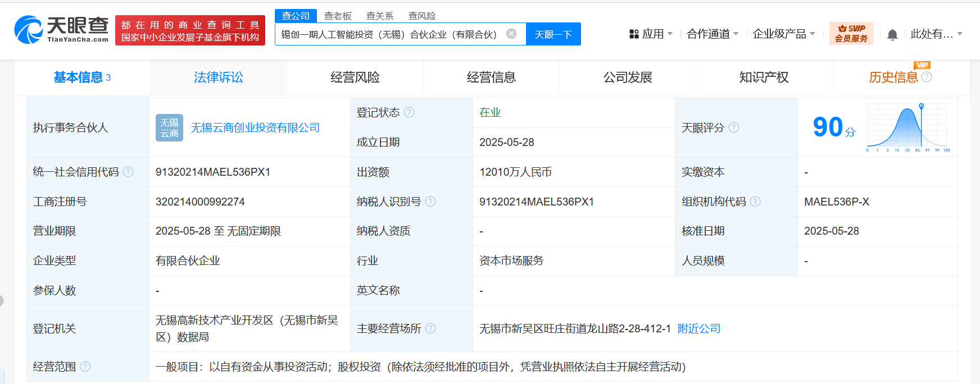Click the registration number 320214000992274
This screenshot has width=980, height=384.
tap(200, 202)
